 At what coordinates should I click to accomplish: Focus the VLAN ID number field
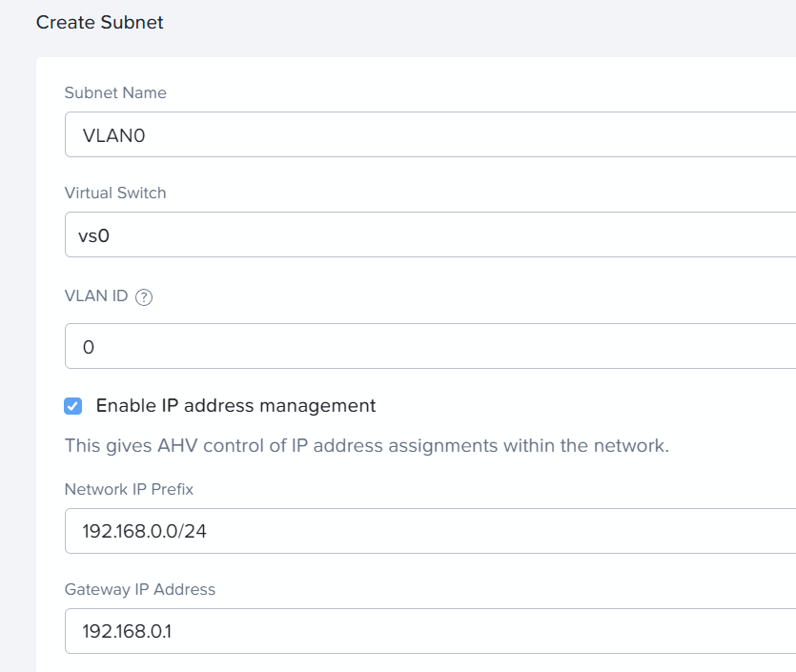tap(431, 346)
